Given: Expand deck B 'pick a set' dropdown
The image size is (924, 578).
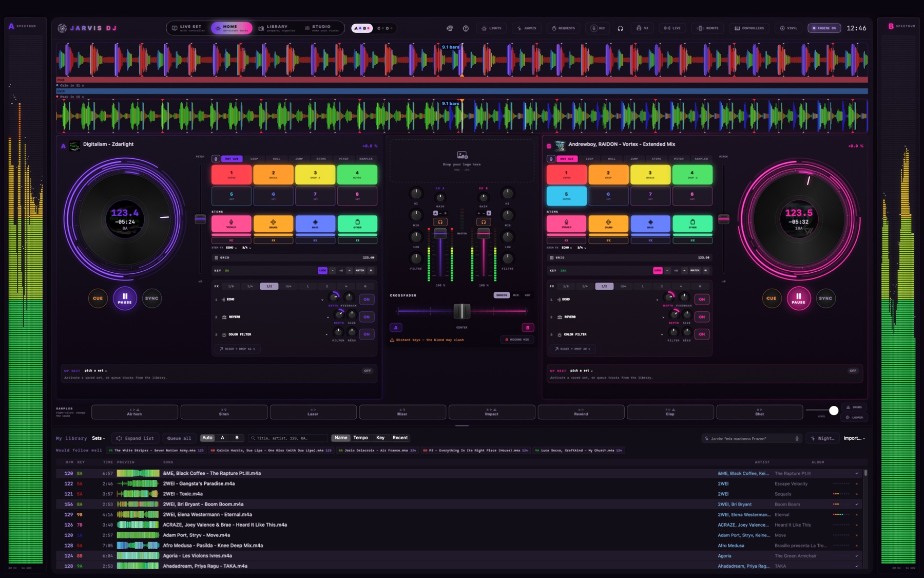Looking at the screenshot, I should 582,370.
